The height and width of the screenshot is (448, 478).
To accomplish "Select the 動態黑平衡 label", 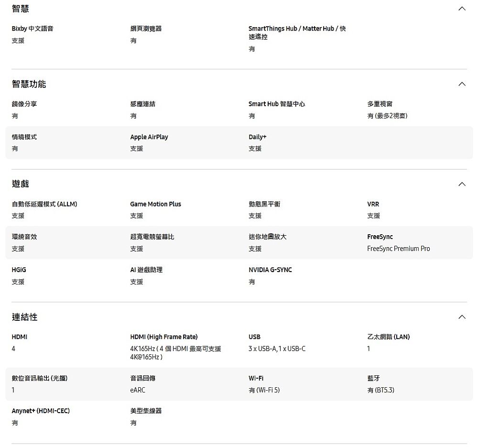I will 264,204.
